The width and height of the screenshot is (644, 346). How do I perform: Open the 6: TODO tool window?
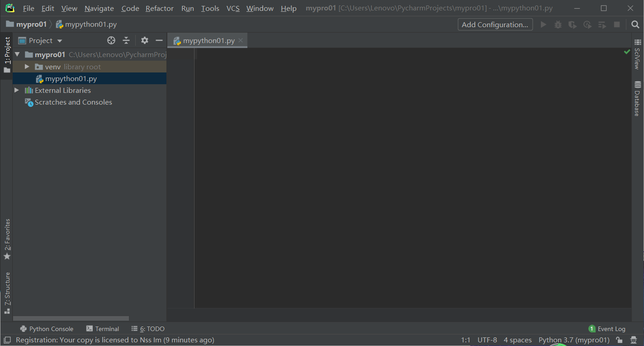pyautogui.click(x=148, y=329)
